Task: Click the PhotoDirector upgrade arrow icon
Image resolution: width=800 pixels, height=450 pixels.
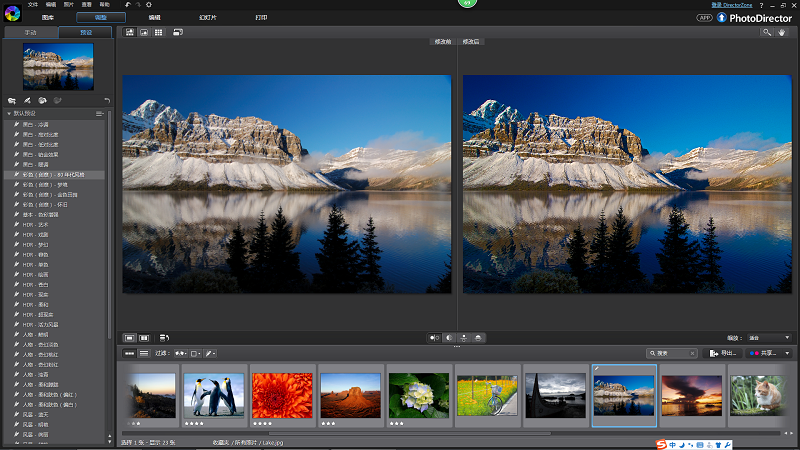Action: pos(721,18)
